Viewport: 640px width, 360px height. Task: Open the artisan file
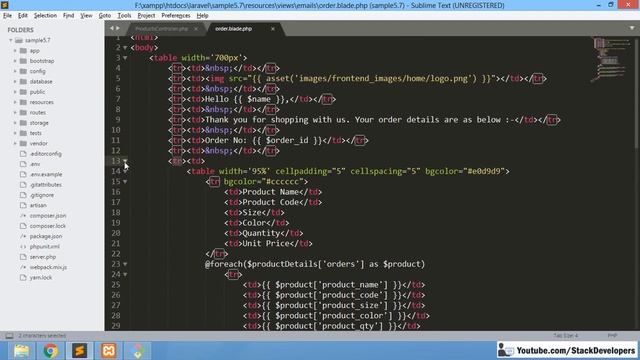click(x=38, y=205)
